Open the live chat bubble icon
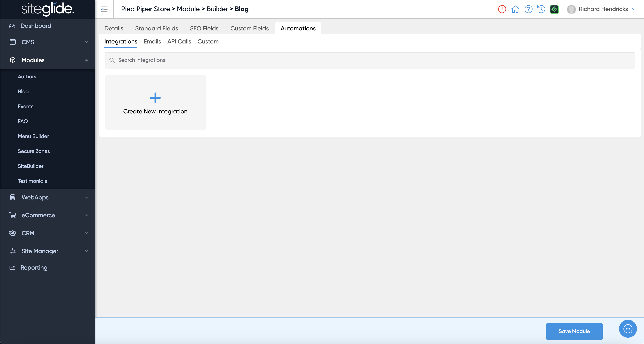 [x=628, y=329]
